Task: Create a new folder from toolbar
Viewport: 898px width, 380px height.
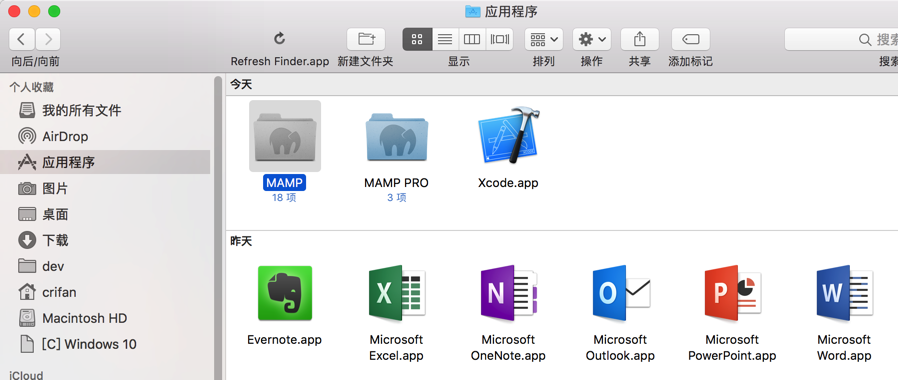Action: pyautogui.click(x=366, y=39)
